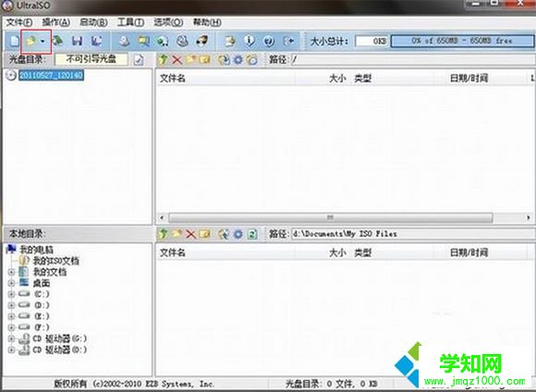Sort local list by 文件名 column header
The height and width of the screenshot is (392, 536).
[x=225, y=252]
